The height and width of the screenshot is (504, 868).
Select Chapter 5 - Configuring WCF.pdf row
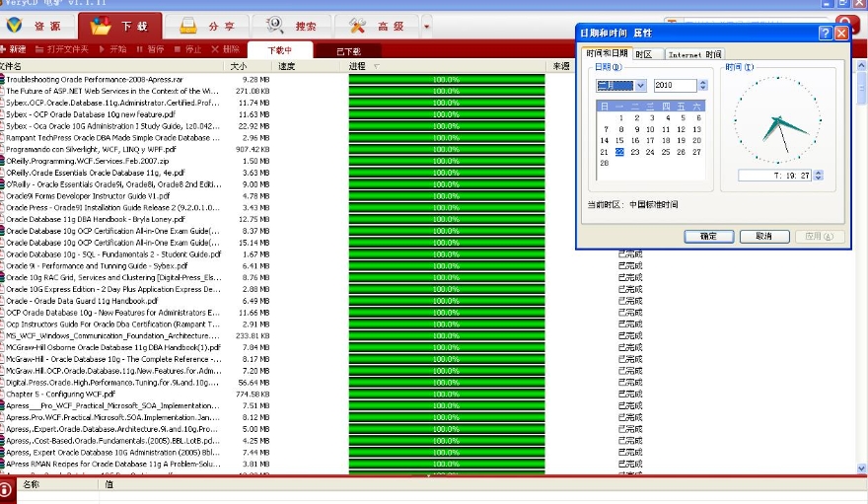[x=60, y=394]
